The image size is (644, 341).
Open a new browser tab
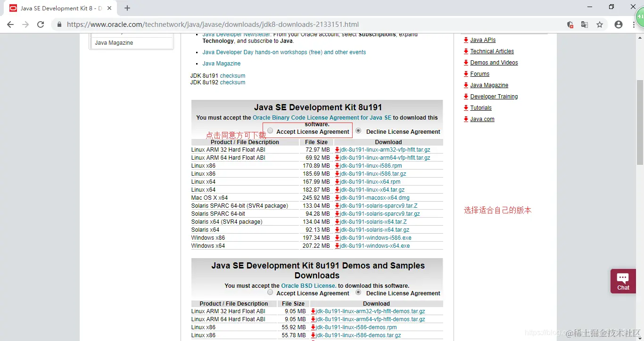(x=127, y=8)
